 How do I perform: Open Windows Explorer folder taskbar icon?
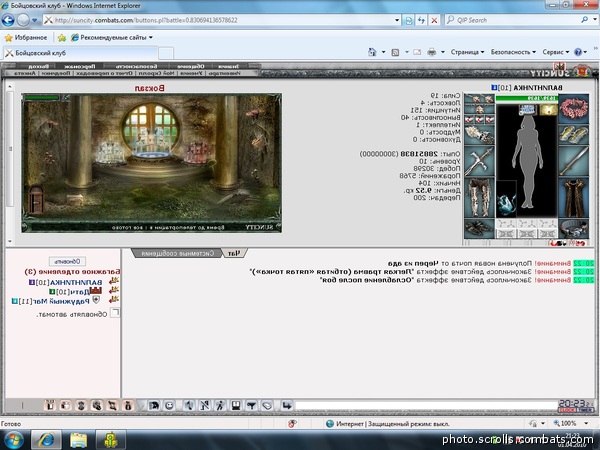(x=78, y=440)
